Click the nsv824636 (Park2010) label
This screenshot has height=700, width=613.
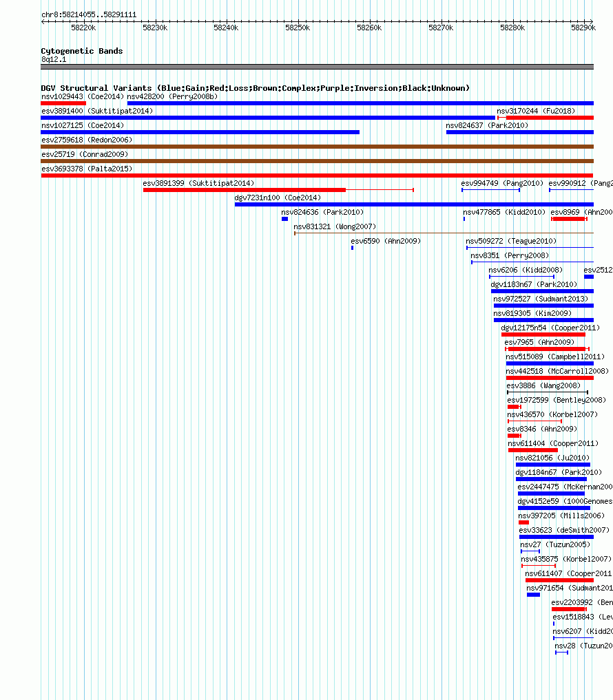point(322,212)
